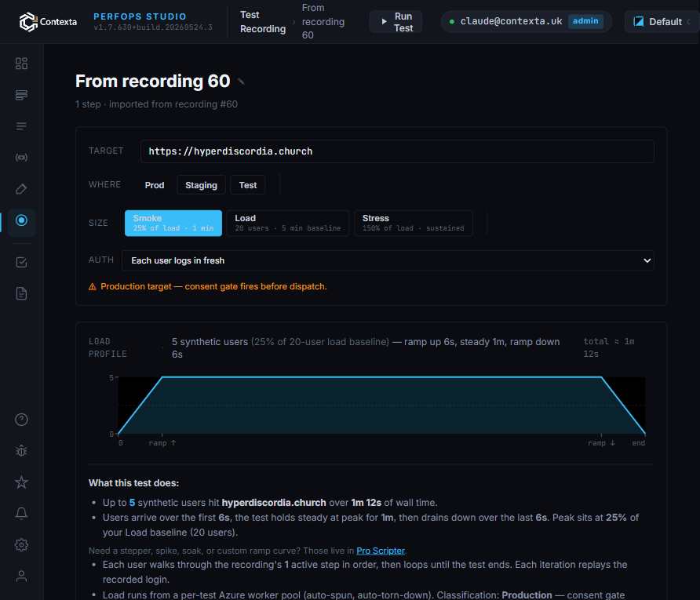Click the version text v1.7.630+build
The image size is (700, 600).
tap(153, 27)
